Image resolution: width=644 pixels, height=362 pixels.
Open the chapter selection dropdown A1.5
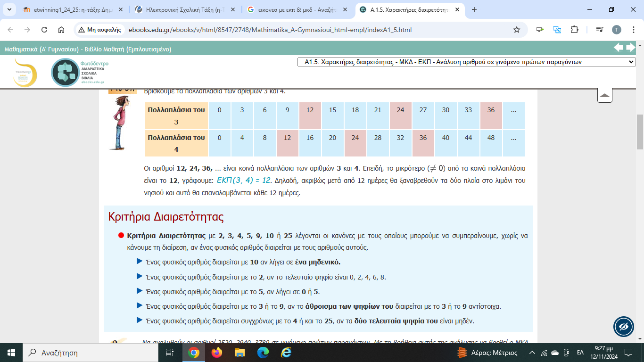(467, 62)
